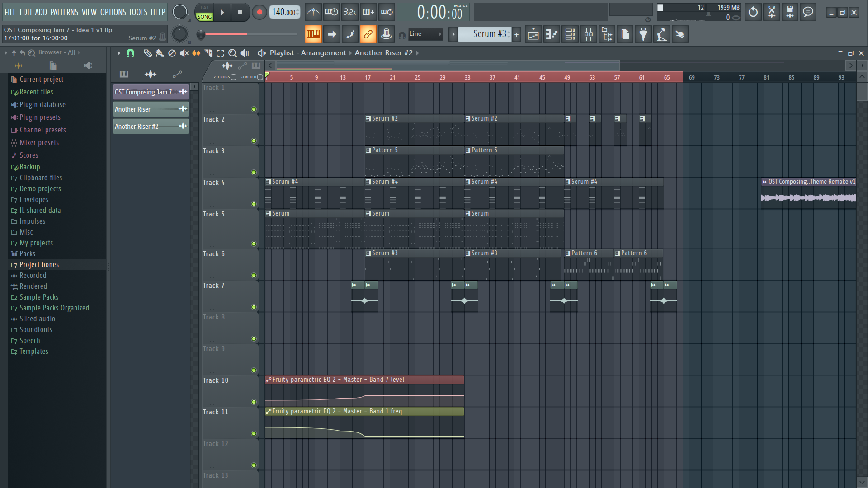This screenshot has width=868, height=488.
Task: Mute Track 4 with its green dot
Action: (x=254, y=204)
